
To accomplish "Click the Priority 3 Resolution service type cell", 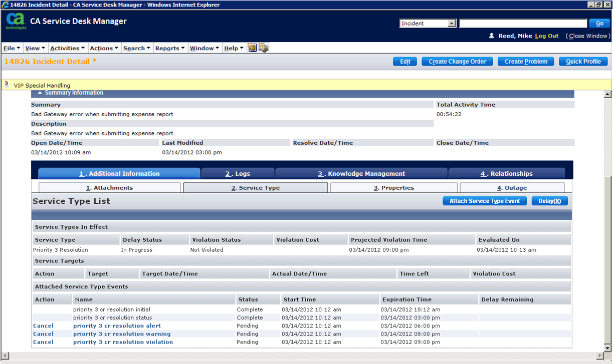I will point(61,250).
